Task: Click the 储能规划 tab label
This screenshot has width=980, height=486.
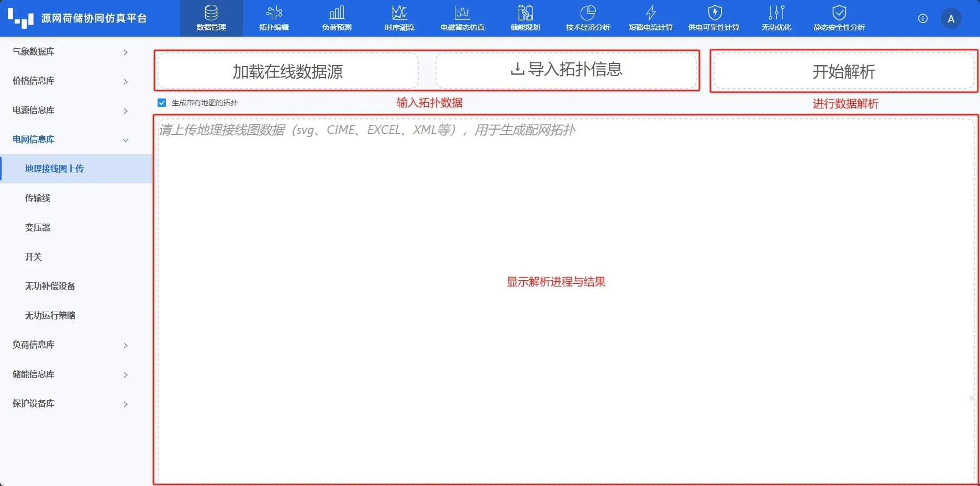Action: click(x=525, y=27)
